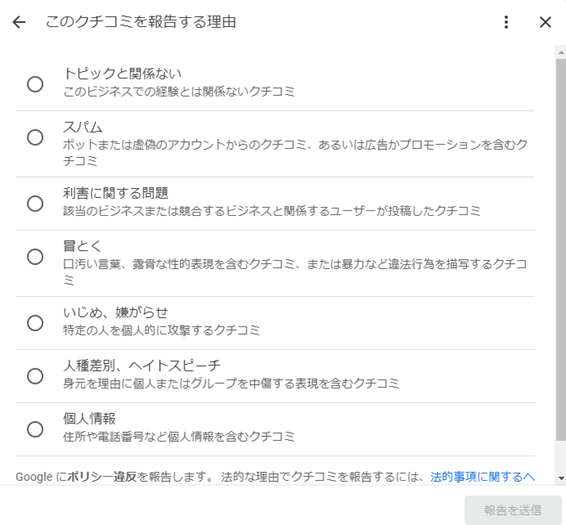Click the 冒とく description about 口汚い言葉
The height and width of the screenshot is (525, 566).
pos(295,272)
